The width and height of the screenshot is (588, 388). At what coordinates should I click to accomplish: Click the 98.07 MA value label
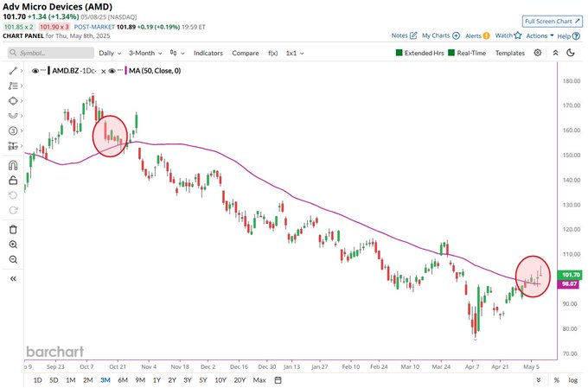(569, 283)
